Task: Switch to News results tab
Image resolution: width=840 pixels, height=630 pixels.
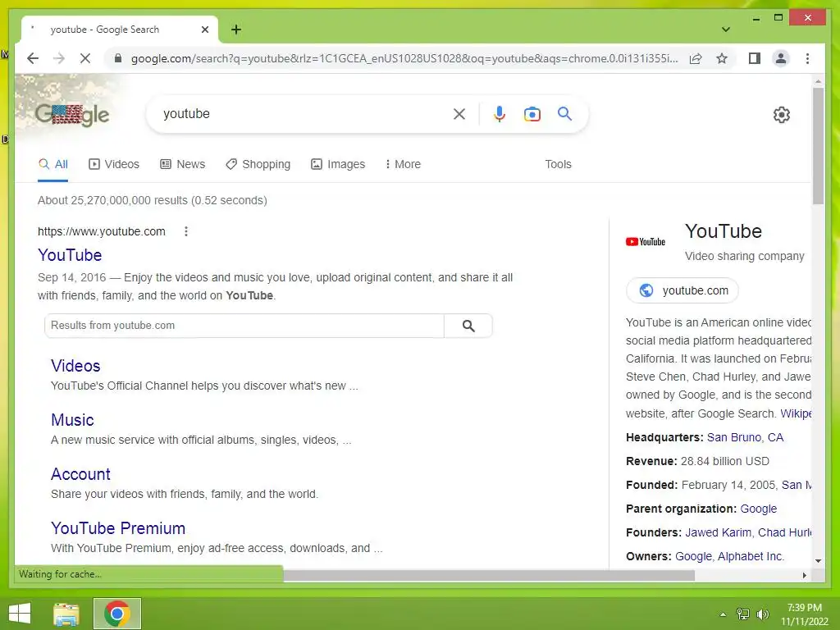Action: click(x=183, y=164)
